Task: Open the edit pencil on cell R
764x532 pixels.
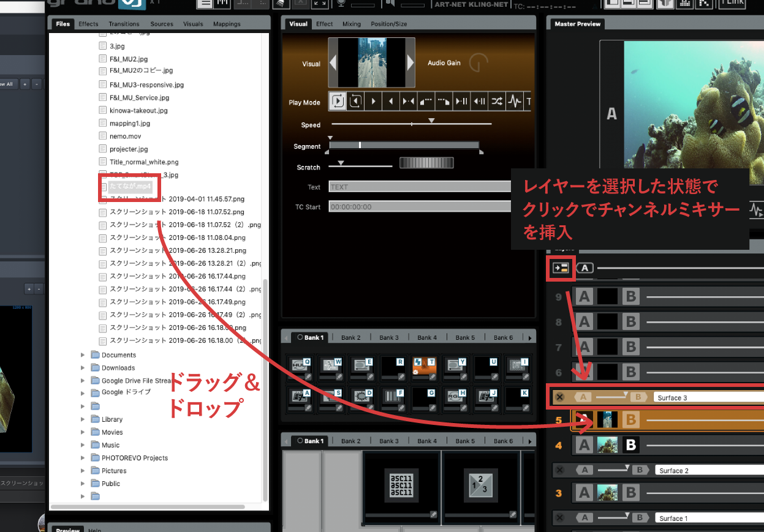Action: pos(401,376)
